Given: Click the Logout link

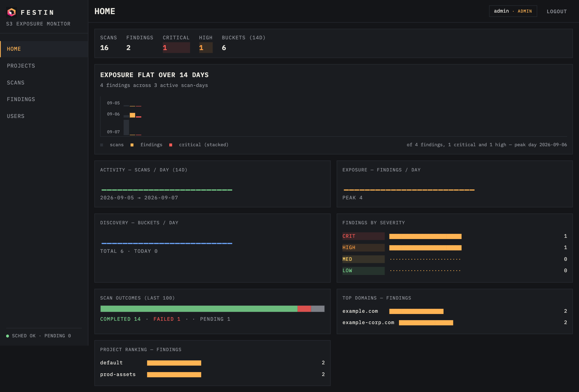Looking at the screenshot, I should (x=557, y=11).
